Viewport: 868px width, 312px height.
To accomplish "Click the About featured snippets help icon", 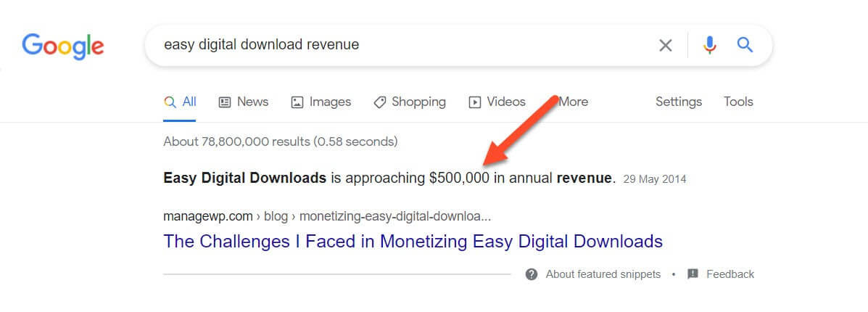I will point(532,274).
